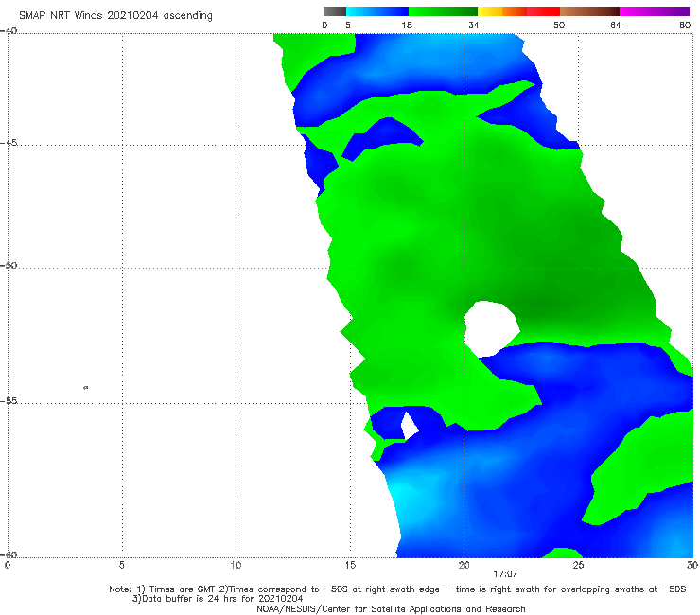Click the longitude axis label '15'

tap(350, 566)
